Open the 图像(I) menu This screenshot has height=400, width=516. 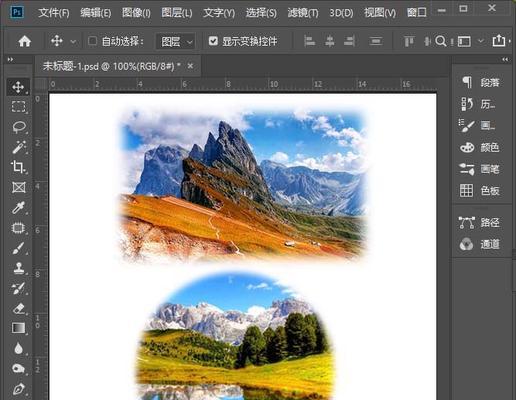click(x=136, y=13)
